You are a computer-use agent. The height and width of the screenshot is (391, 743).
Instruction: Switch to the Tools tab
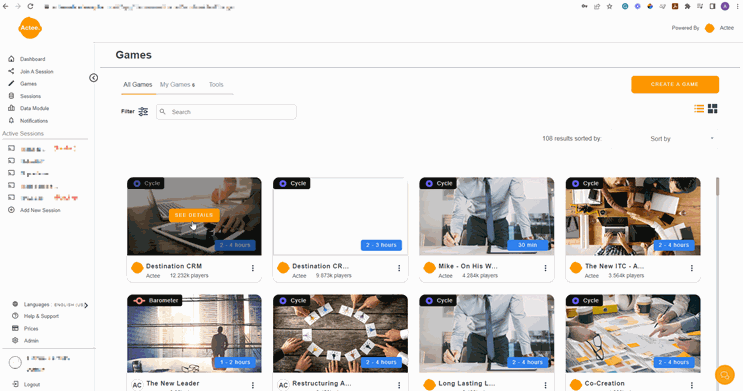(216, 84)
